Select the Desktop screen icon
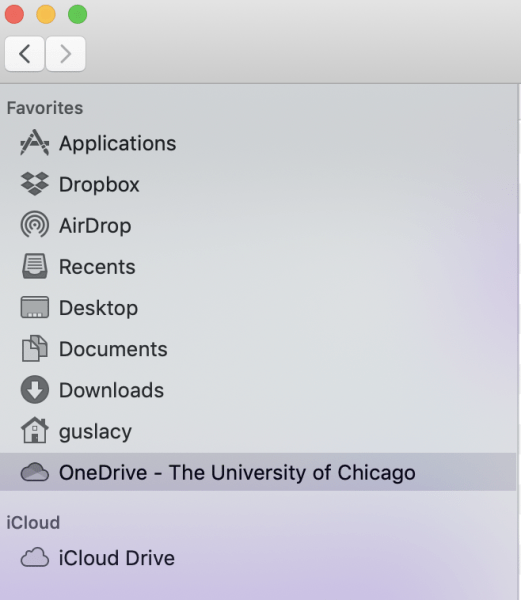 [34, 307]
